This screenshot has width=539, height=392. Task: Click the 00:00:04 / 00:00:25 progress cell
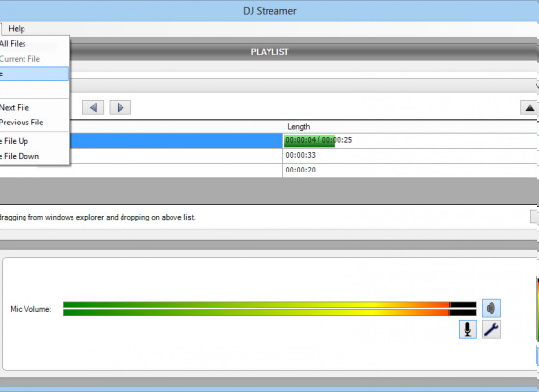[411, 141]
